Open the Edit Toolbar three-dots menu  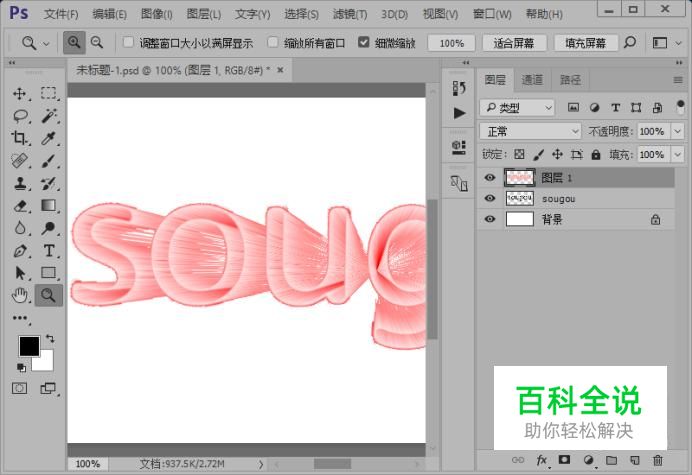point(20,318)
